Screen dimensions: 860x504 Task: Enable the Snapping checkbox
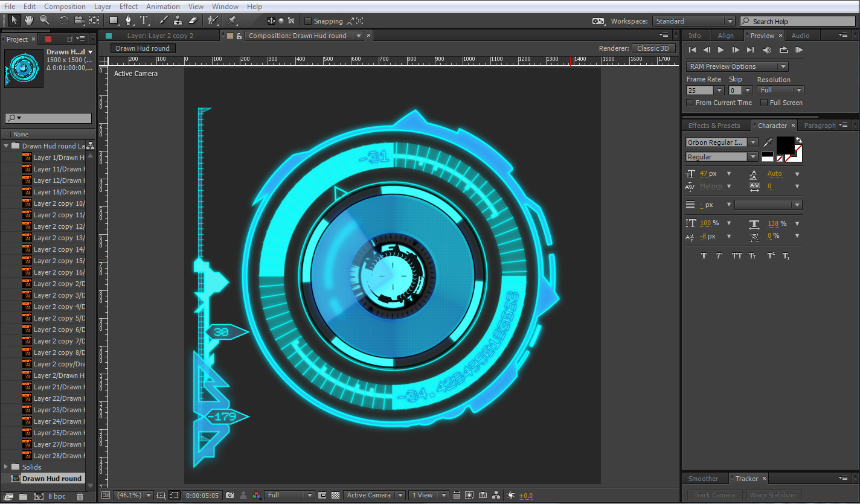click(x=308, y=21)
